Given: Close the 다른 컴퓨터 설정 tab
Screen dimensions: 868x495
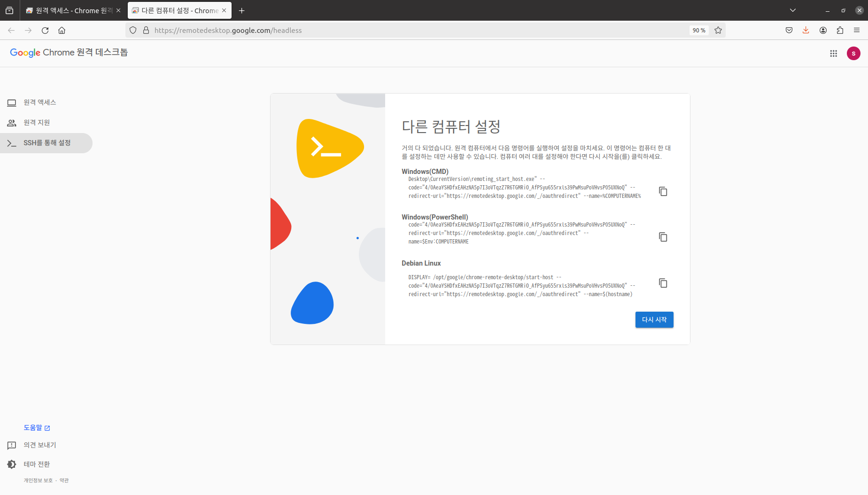Looking at the screenshot, I should coord(224,10).
